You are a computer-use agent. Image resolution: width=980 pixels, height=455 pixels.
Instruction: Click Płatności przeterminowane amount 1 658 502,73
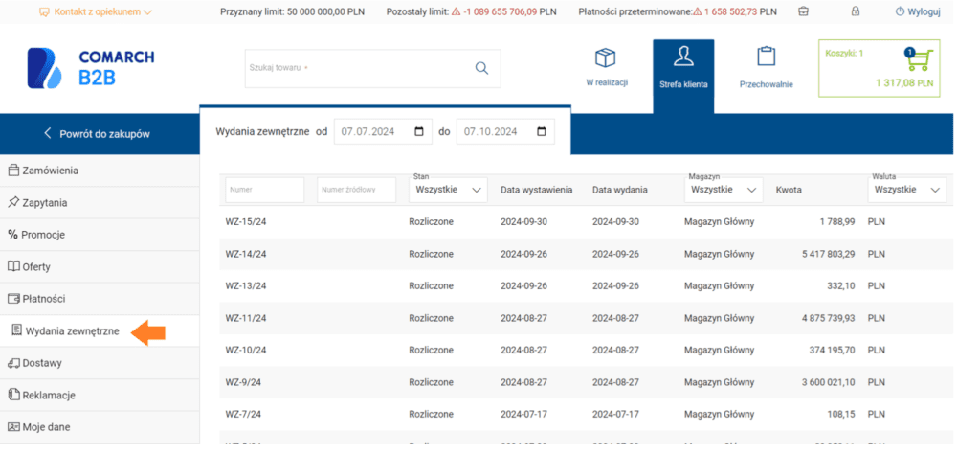729,11
